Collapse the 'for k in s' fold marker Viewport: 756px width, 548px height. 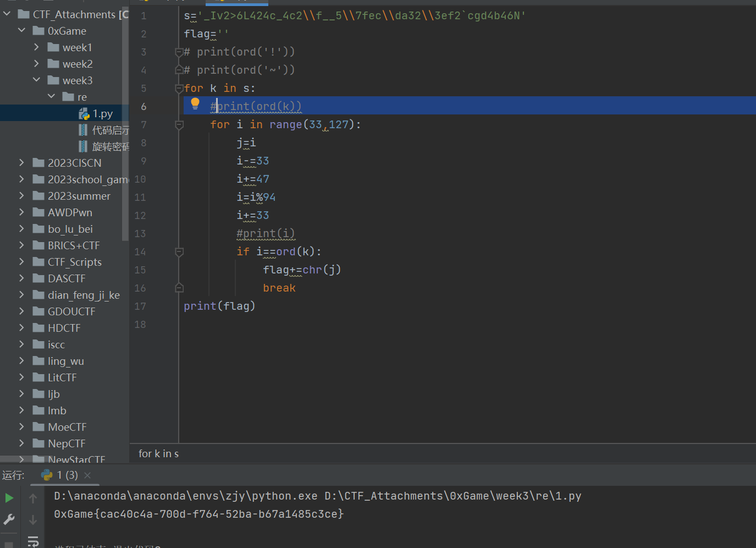tap(179, 89)
